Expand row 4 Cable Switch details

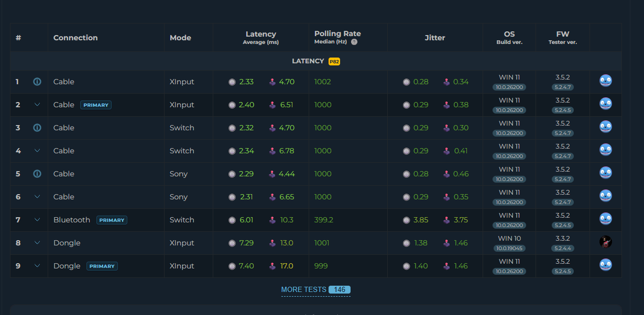click(37, 151)
